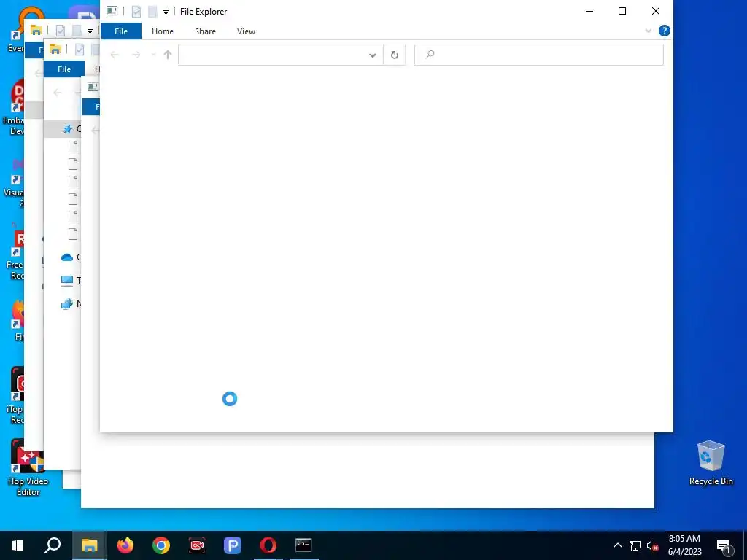The image size is (747, 560).
Task: Launch Google Chrome from the taskbar
Action: [161, 545]
